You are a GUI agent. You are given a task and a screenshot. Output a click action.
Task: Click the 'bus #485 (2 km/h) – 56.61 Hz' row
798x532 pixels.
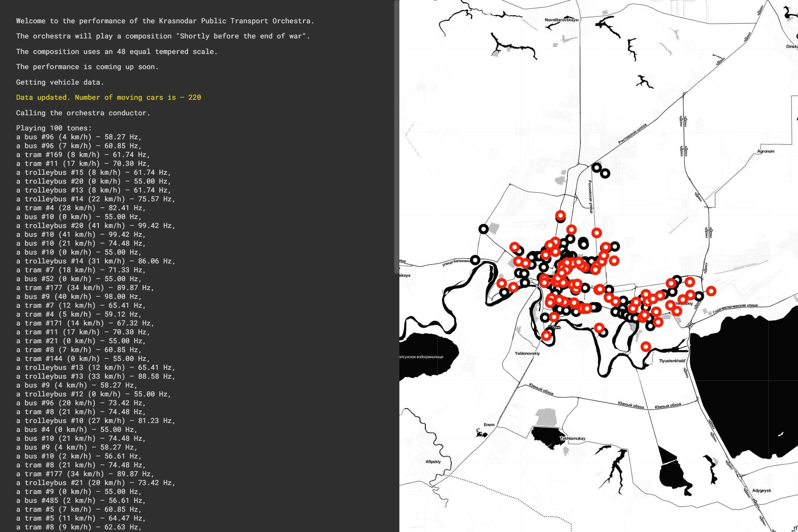pos(81,501)
